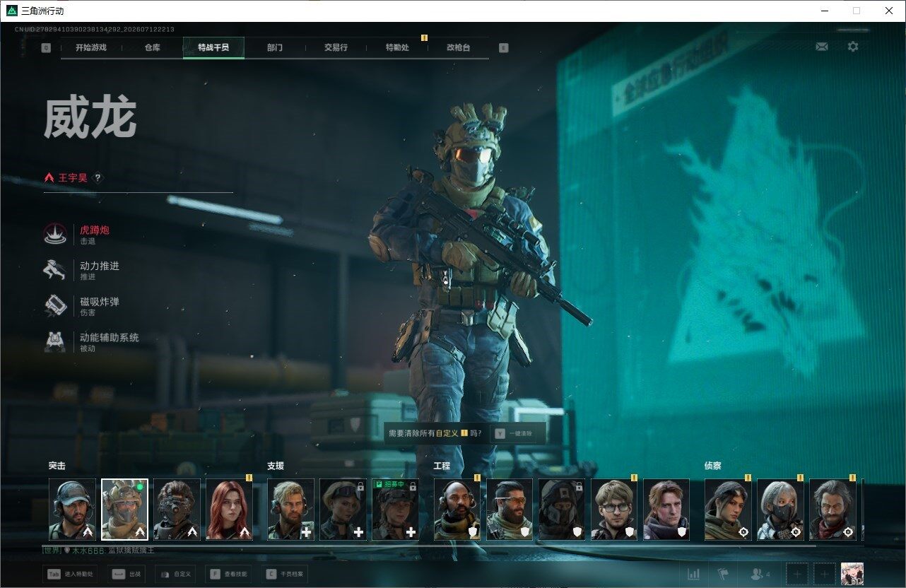Switch to the 部门 tab
906x588 pixels.
pos(275,48)
